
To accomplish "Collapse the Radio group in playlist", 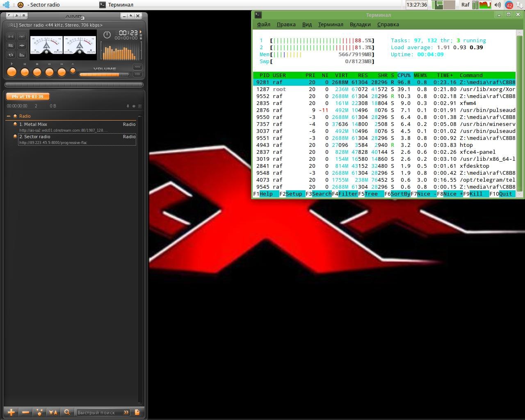I will point(9,116).
